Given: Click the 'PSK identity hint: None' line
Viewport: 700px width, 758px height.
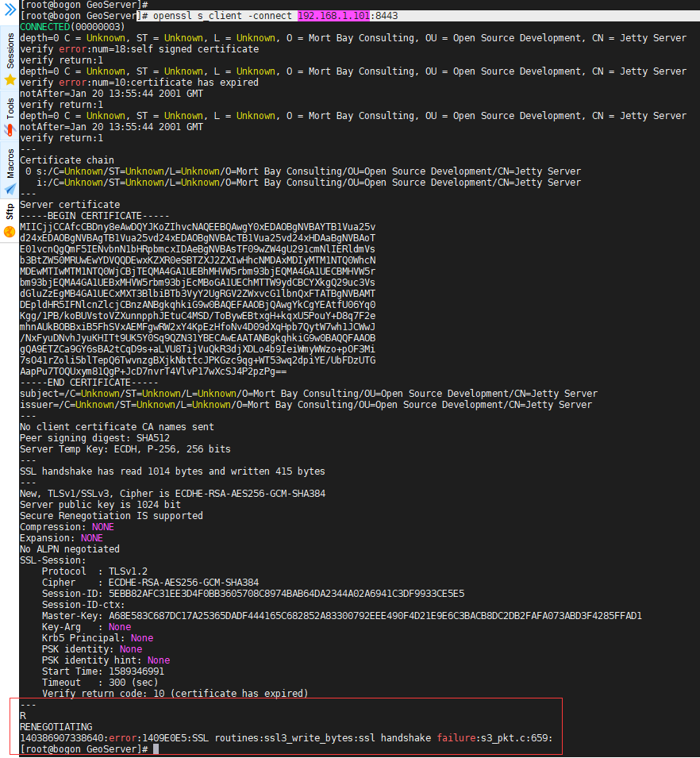Looking at the screenshot, I should pos(106,660).
